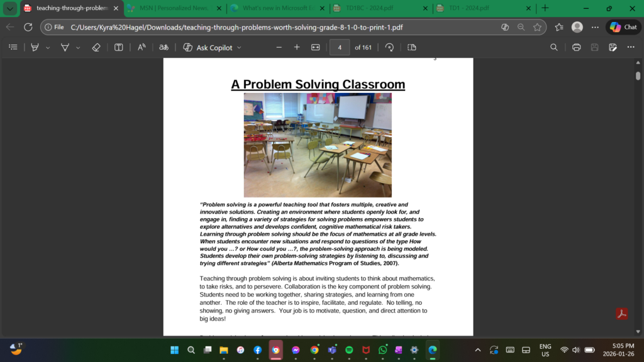
Task: Click the page number input field
Action: (340, 47)
